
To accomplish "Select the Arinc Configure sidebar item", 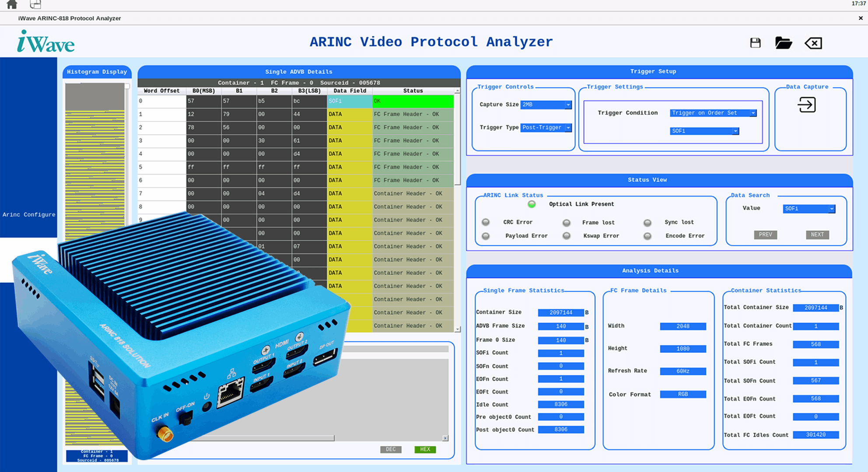I will point(29,215).
